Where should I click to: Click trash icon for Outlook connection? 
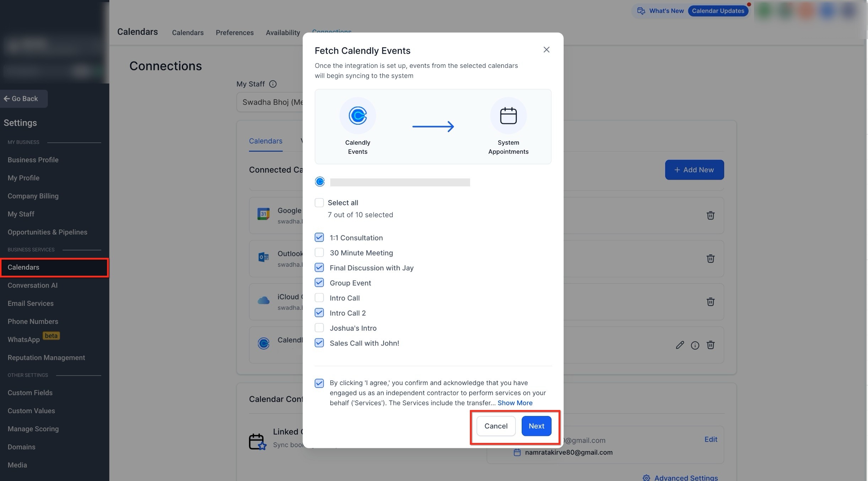(x=710, y=259)
